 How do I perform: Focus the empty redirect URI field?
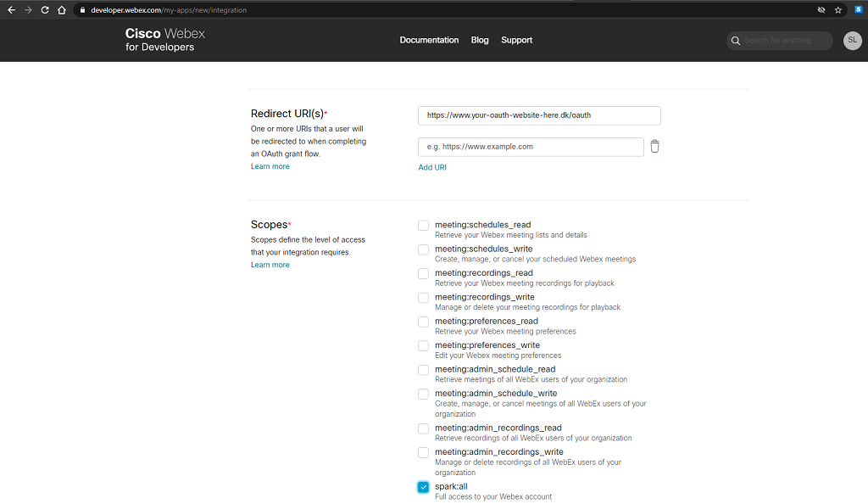coord(531,147)
